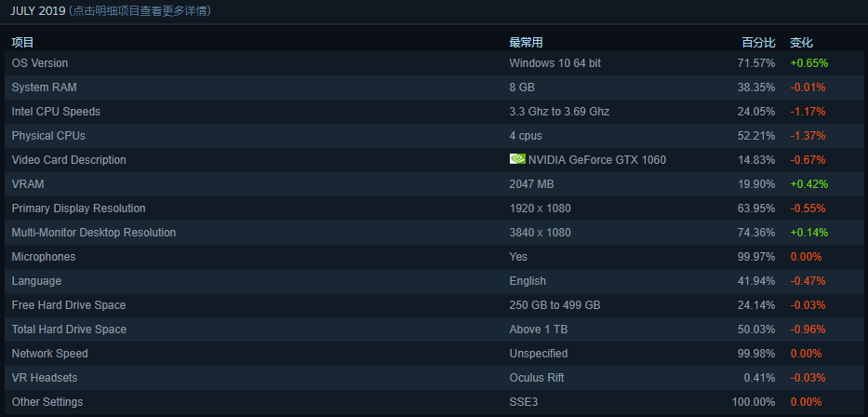Expand Free Hard Drive Space item
The image size is (868, 417).
[x=68, y=305]
